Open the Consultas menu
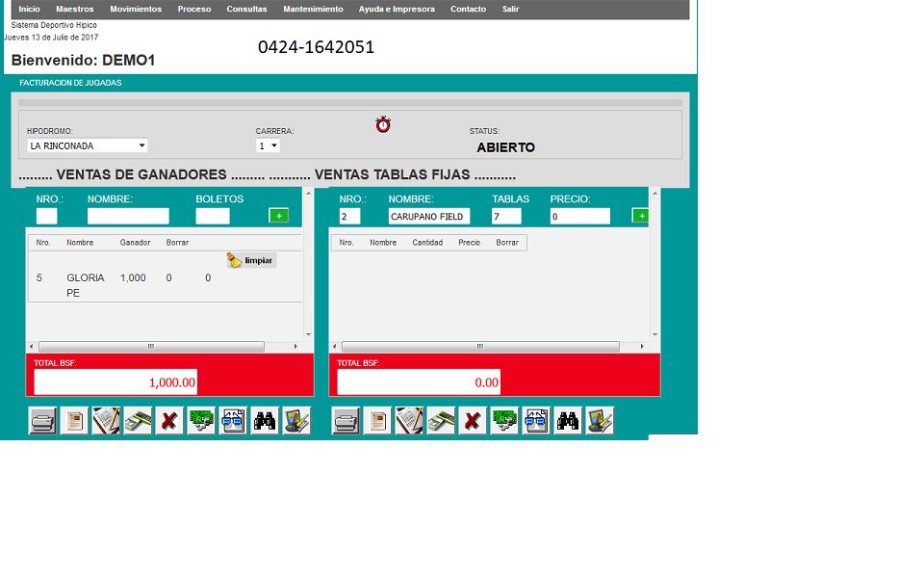The width and height of the screenshot is (924, 578). pyautogui.click(x=246, y=9)
